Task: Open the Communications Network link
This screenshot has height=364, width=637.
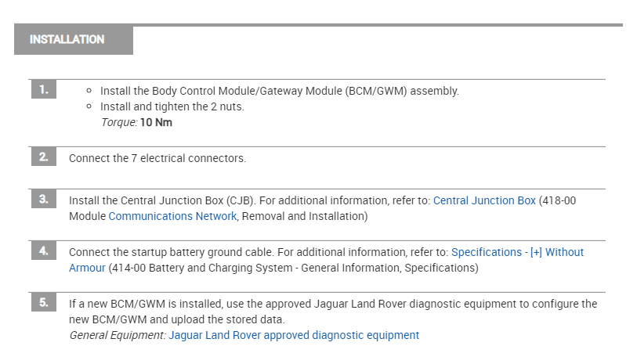Action: click(172, 216)
